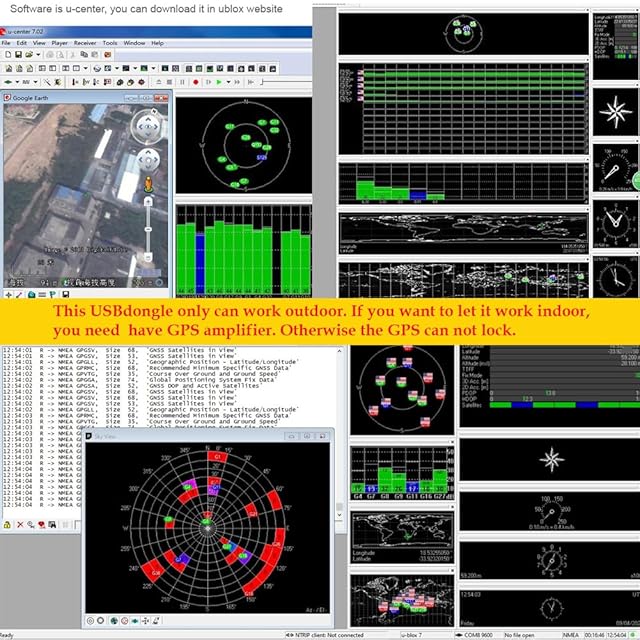
Task: Expand the dropdown arrow after the black chart icon
Action: pyautogui.click(x=135, y=68)
